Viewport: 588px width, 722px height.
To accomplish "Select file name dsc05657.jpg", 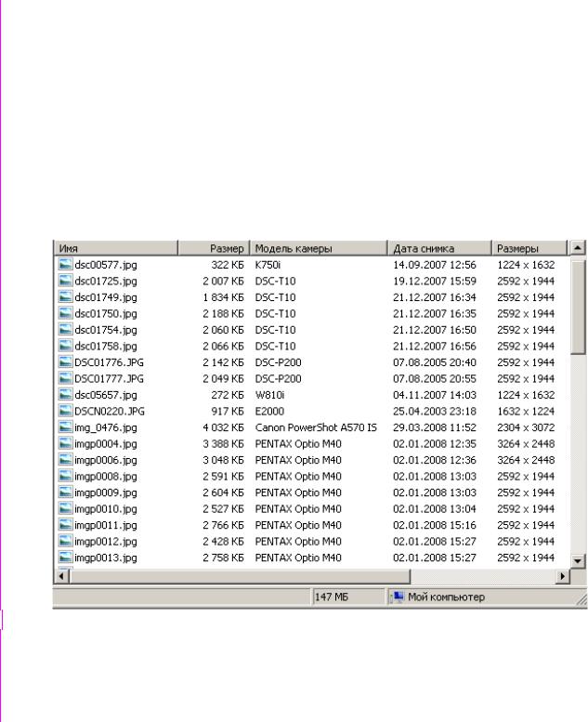I will coord(106,395).
